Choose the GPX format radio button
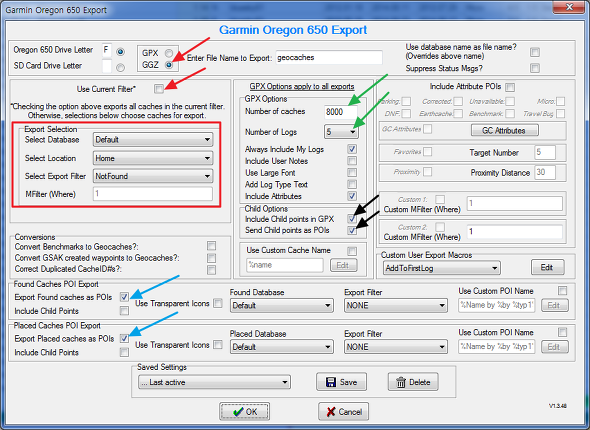This screenshot has width=590, height=430. point(169,53)
